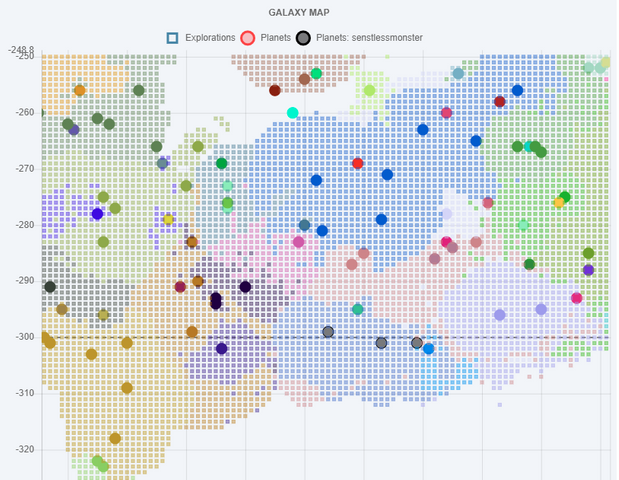The image size is (619, 480).
Task: Select the light lime-green planet dot near the top
Action: coord(370,90)
